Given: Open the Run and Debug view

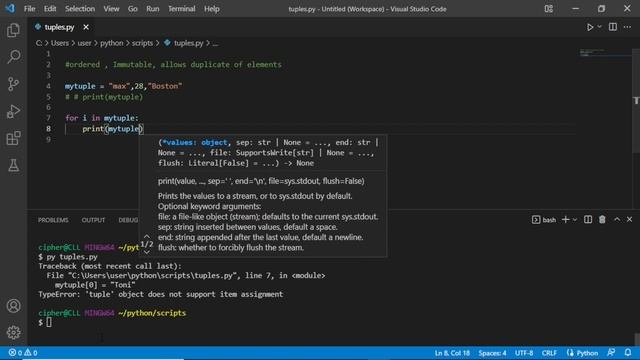Looking at the screenshot, I should point(13,111).
